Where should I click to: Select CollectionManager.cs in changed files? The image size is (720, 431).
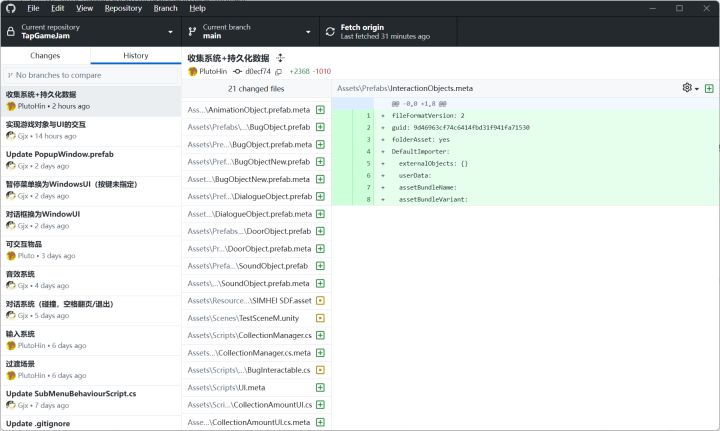(250, 335)
